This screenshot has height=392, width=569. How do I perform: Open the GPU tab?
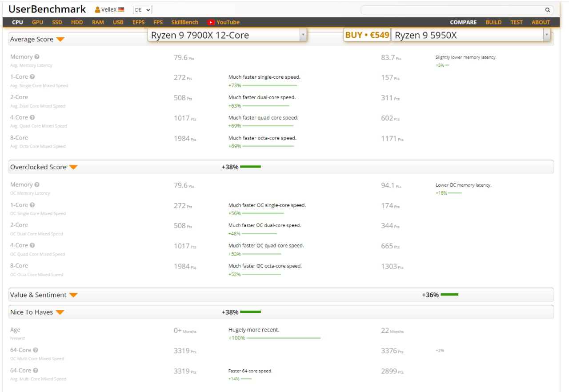[38, 22]
